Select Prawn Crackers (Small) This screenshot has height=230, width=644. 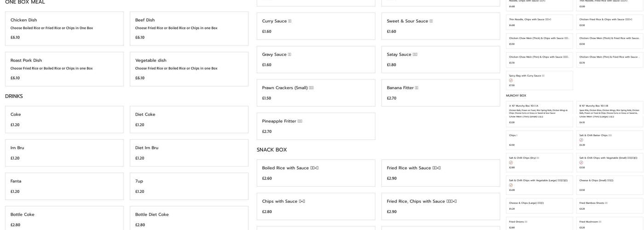coord(316,93)
